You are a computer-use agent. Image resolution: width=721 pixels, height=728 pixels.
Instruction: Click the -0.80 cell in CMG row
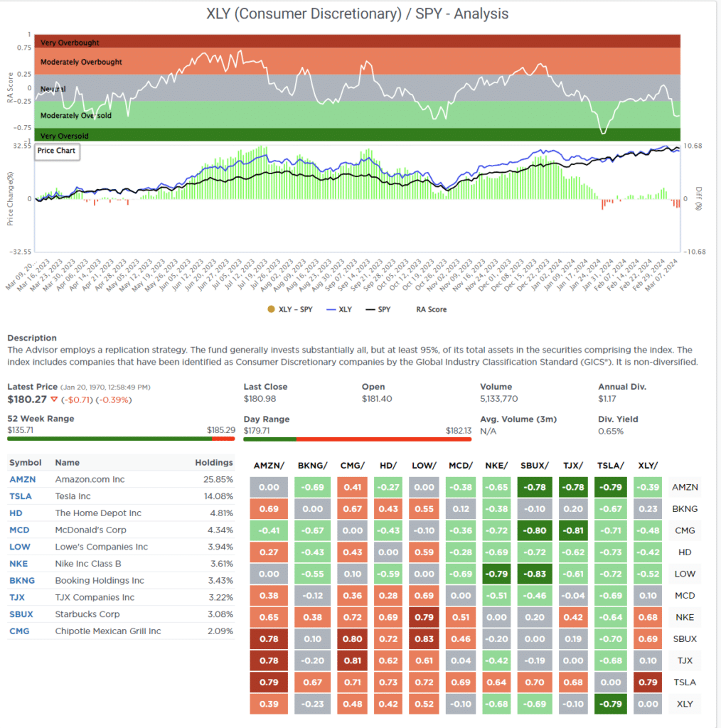tap(535, 530)
